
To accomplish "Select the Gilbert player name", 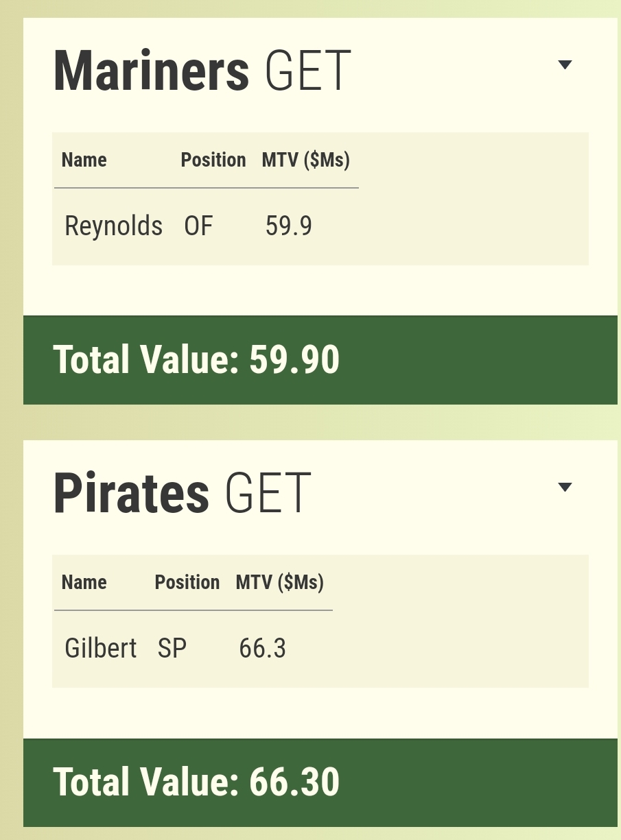I will [101, 648].
